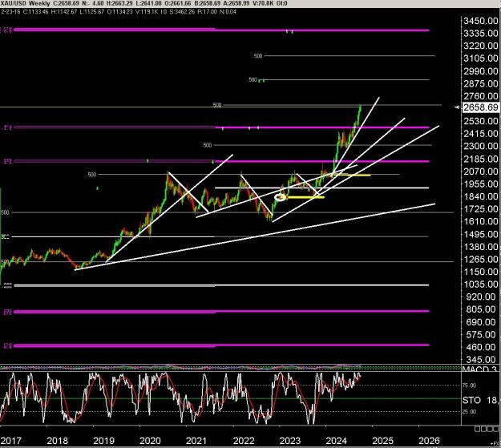501x448 pixels.
Task: Click the 2024 year label on time axis
Action: [336, 441]
